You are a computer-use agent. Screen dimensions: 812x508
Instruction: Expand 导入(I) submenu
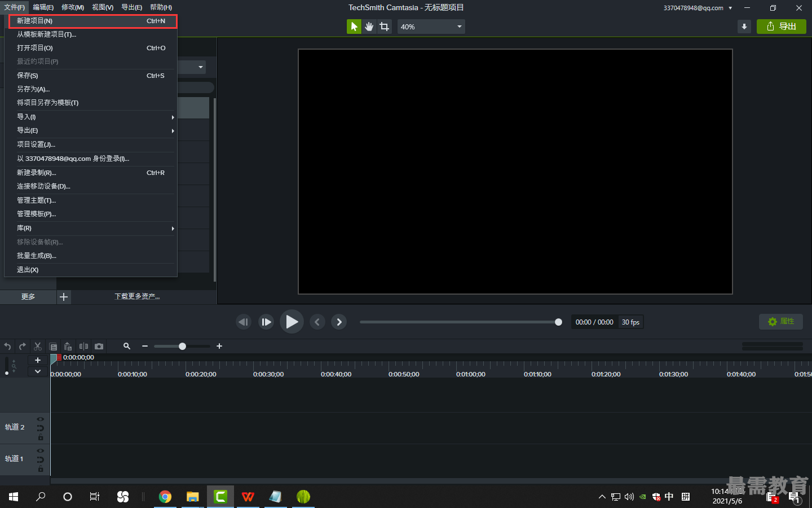point(90,117)
